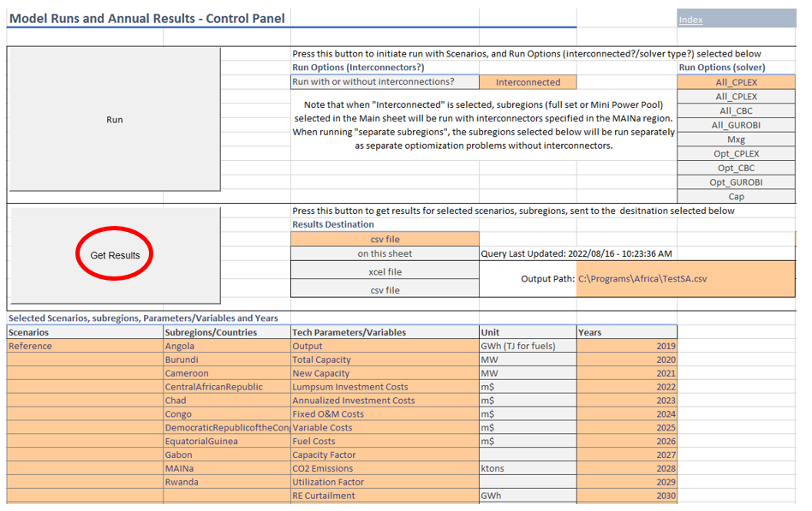The image size is (812, 511).
Task: Select the Variable Costs cell
Action: 385,428
